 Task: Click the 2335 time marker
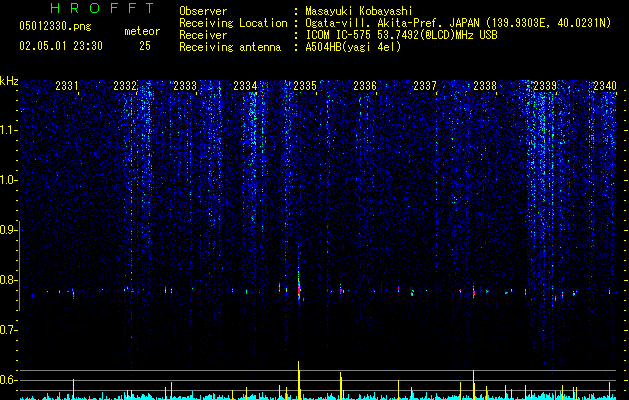click(305, 85)
